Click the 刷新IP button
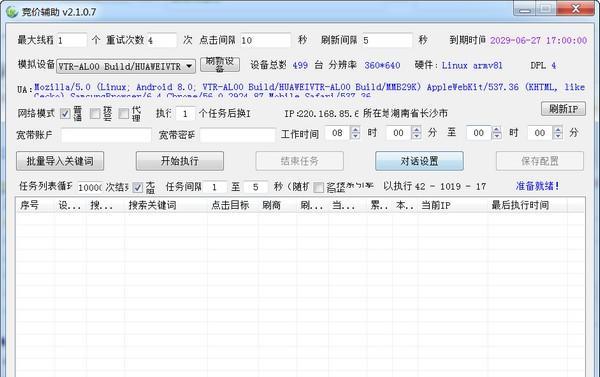This screenshot has width=600, height=377. pyautogui.click(x=563, y=109)
